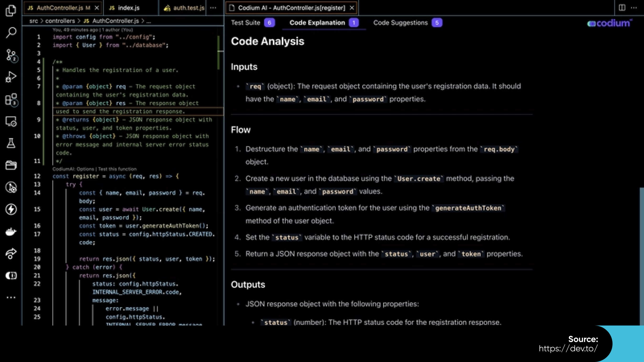
Task: Select the Codium AI AuthController.js[register] tab
Action: [291, 8]
